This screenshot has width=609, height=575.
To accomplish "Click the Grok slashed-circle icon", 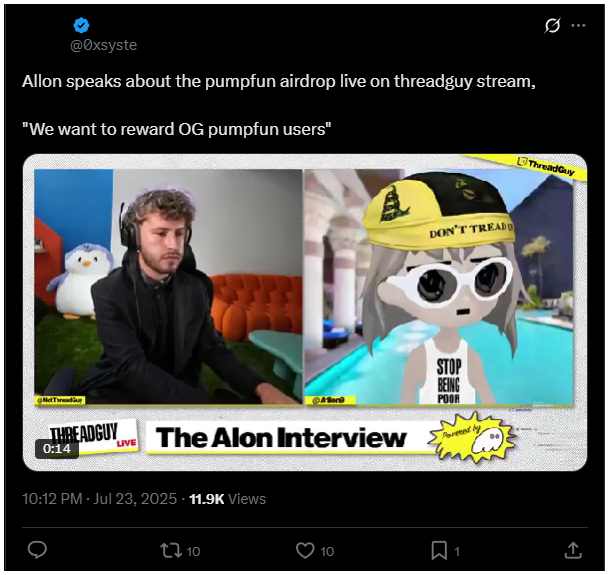I will click(552, 26).
